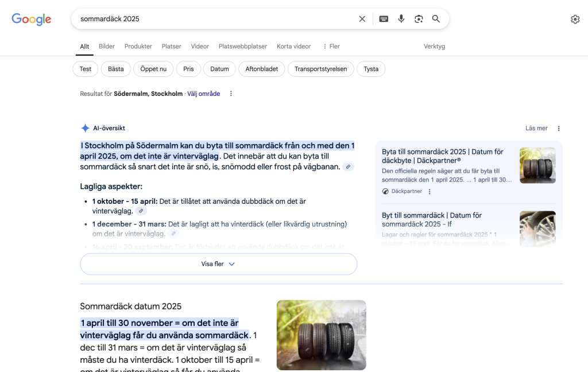This screenshot has width=588, height=372.
Task: Click the Välj område link
Action: pyautogui.click(x=204, y=94)
